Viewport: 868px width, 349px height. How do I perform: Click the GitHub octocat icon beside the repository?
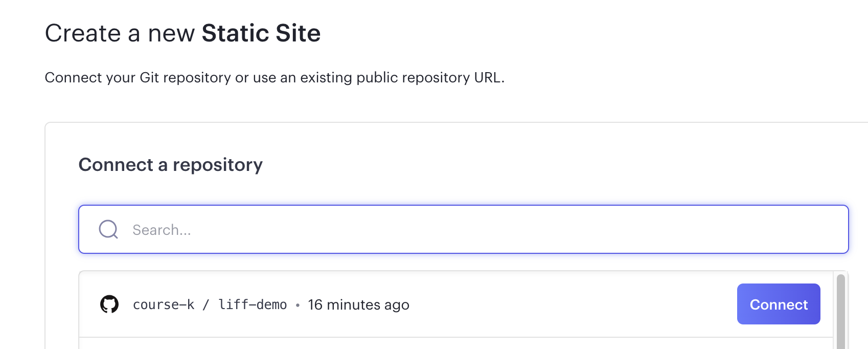108,304
